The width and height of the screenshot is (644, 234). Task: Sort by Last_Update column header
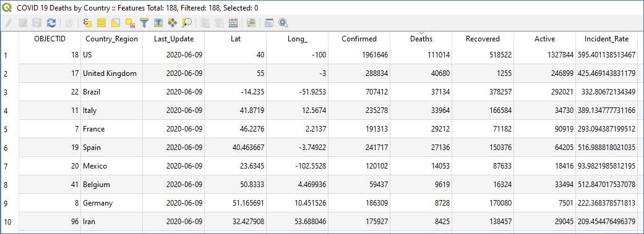click(174, 39)
